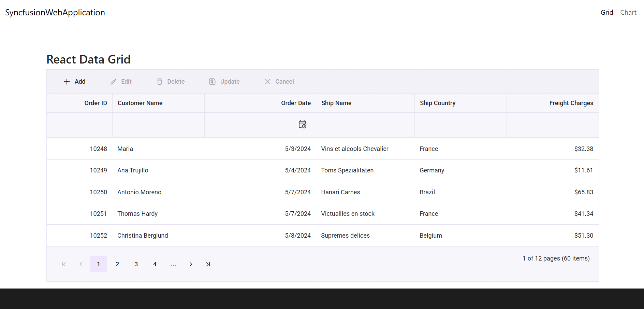Click the Customer Name filter input
This screenshot has width=644, height=309.
click(158, 125)
